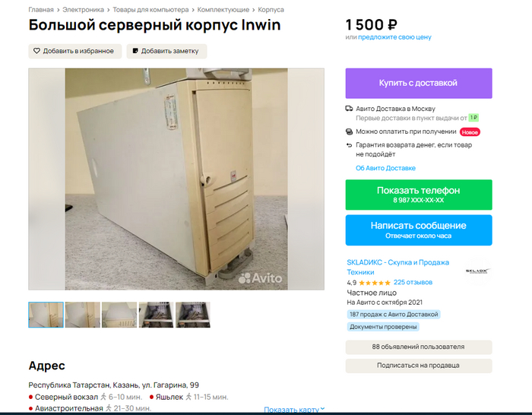532x415 pixels.
Task: Select the second photo thumbnail
Action: pyautogui.click(x=82, y=315)
